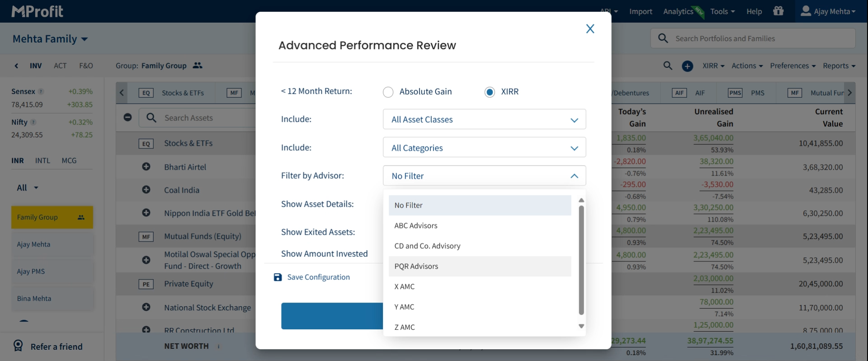Click the Refer a friend badge icon
The image size is (868, 361).
tap(18, 346)
